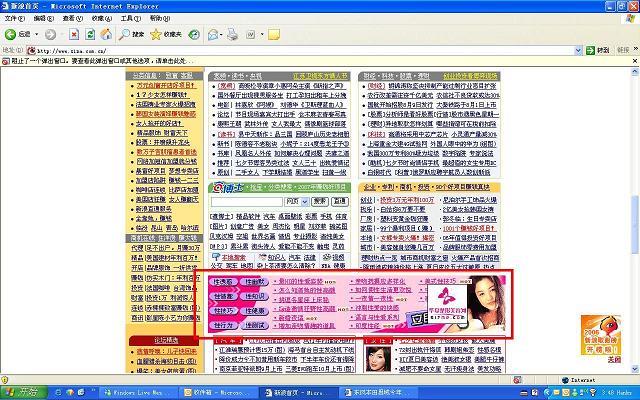Open the Search (搜索) toolbar magnifier
The width and height of the screenshot is (640, 400).
pyautogui.click(x=124, y=34)
